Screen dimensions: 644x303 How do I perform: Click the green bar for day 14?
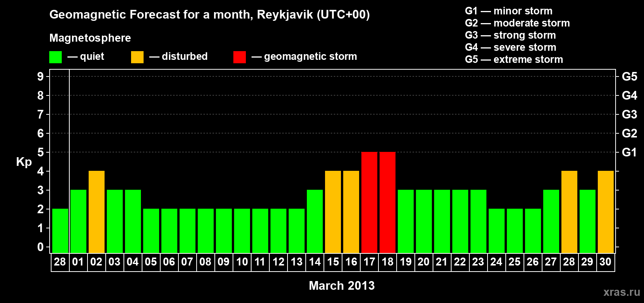click(315, 222)
